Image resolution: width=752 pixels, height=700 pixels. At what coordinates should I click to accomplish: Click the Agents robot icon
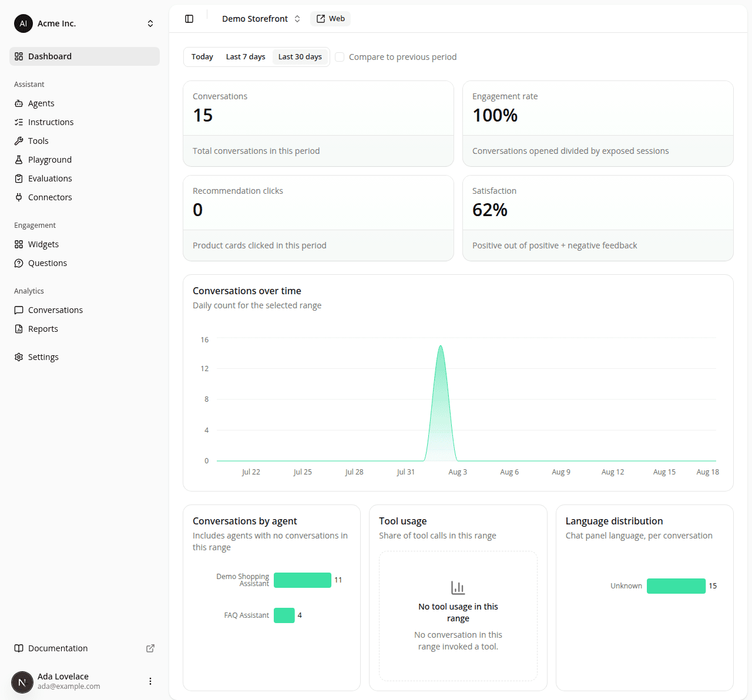click(19, 103)
